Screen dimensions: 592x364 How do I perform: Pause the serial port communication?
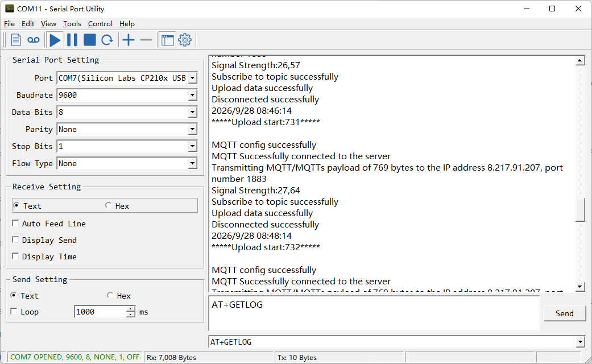(72, 40)
